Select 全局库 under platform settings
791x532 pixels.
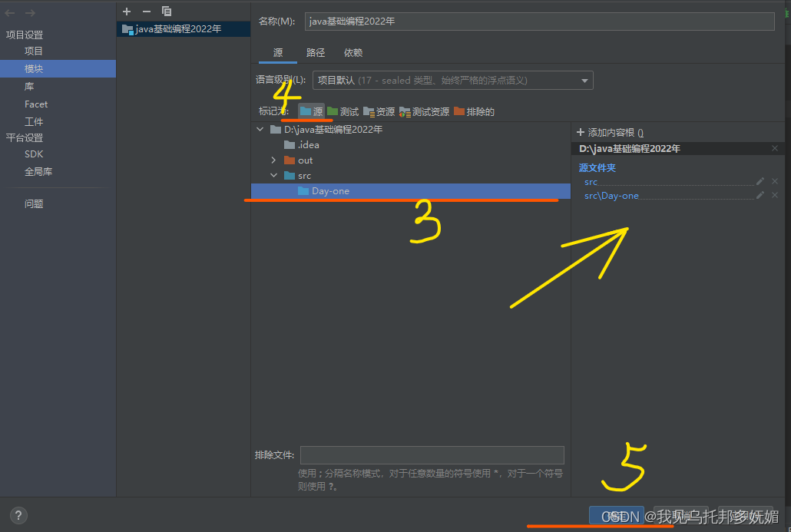(38, 171)
